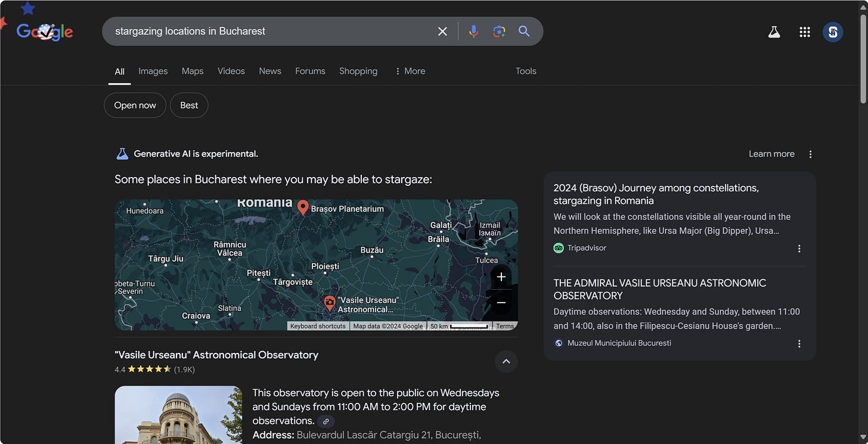Switch to Images tab
The image size is (868, 444).
click(x=153, y=71)
